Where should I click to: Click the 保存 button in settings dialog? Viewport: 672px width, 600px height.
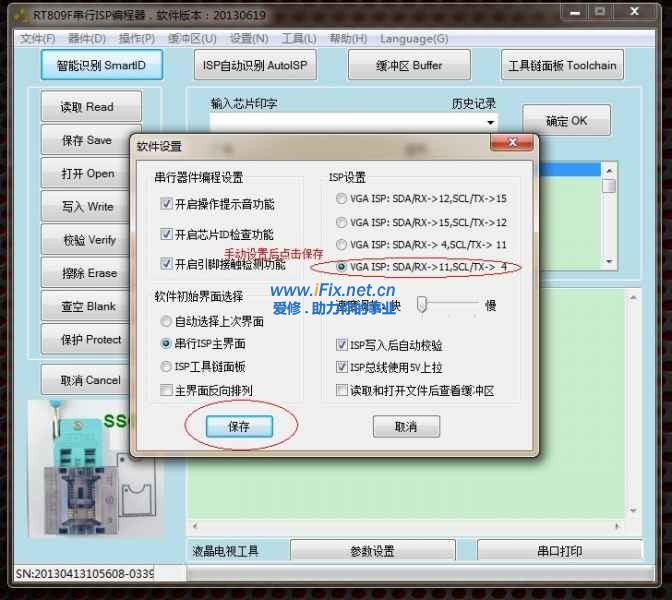point(238,426)
